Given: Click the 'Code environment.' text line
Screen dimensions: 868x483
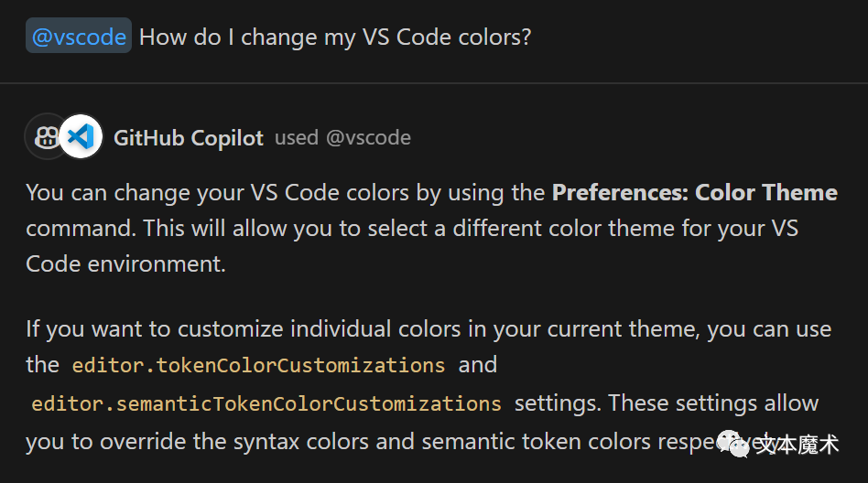Looking at the screenshot, I should click(125, 263).
